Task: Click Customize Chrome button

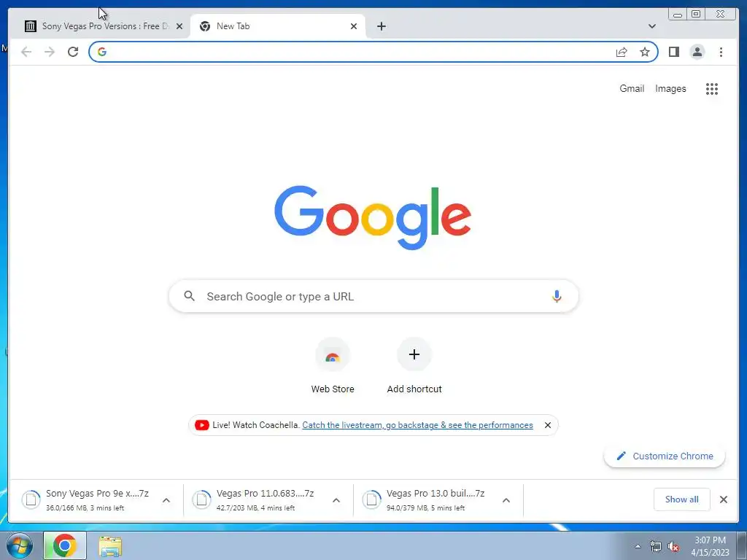Action: [x=665, y=456]
